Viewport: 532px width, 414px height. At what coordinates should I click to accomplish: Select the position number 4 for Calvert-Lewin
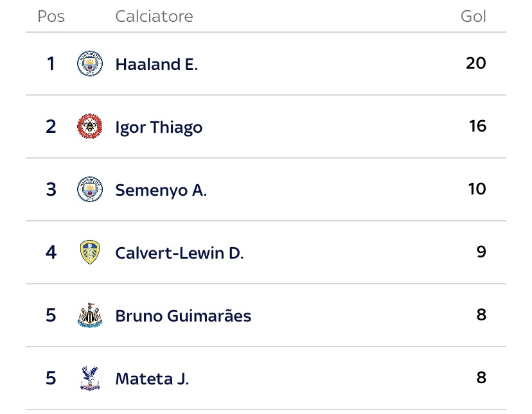pos(51,252)
